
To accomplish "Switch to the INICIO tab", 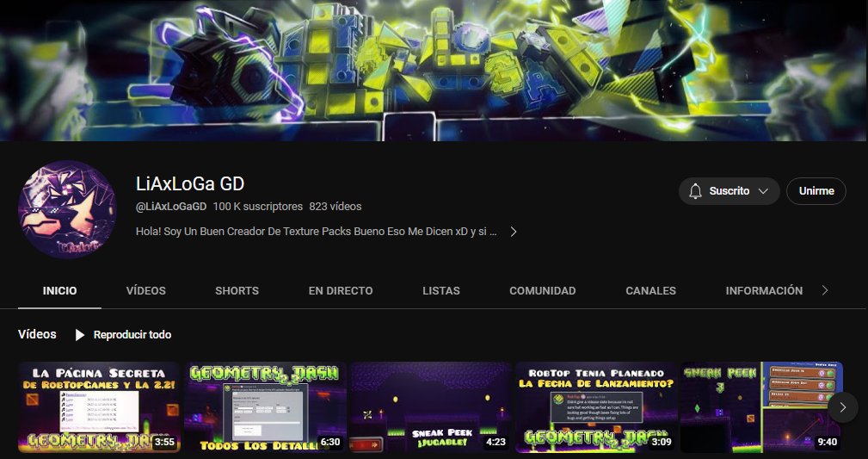I will [59, 291].
